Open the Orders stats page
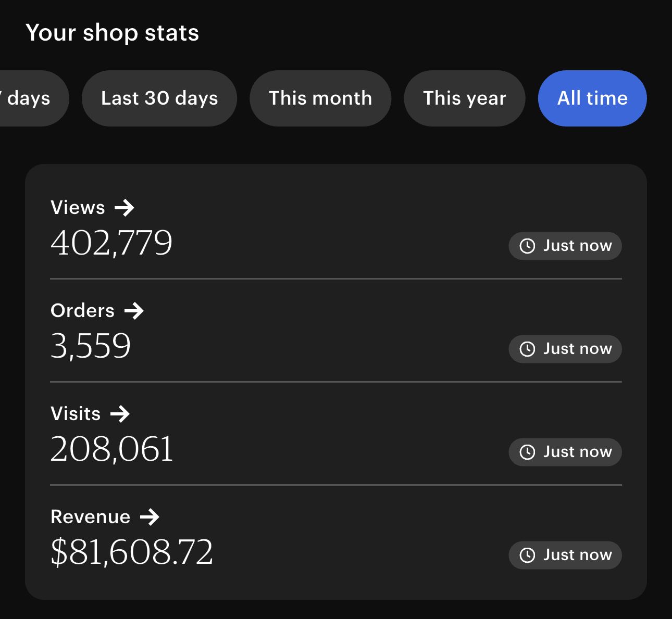Viewport: 672px width, 619px height. click(x=83, y=311)
